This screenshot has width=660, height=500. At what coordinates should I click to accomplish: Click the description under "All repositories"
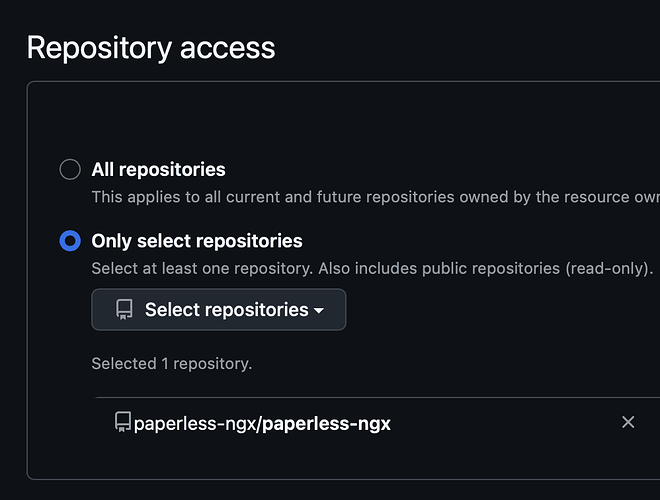pos(370,197)
